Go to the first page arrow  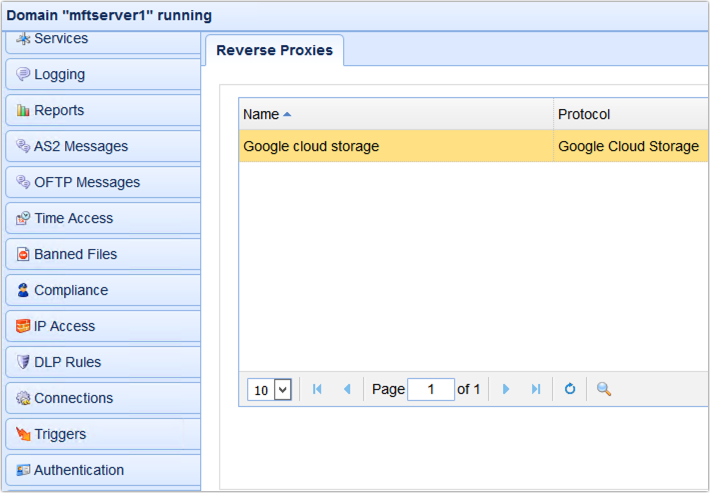click(317, 389)
